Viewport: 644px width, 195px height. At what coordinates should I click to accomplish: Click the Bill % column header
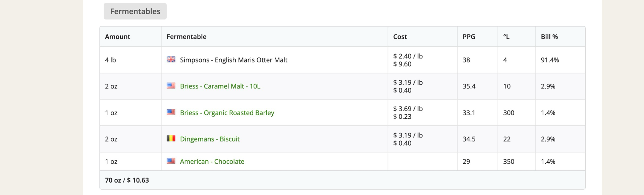[x=549, y=37]
